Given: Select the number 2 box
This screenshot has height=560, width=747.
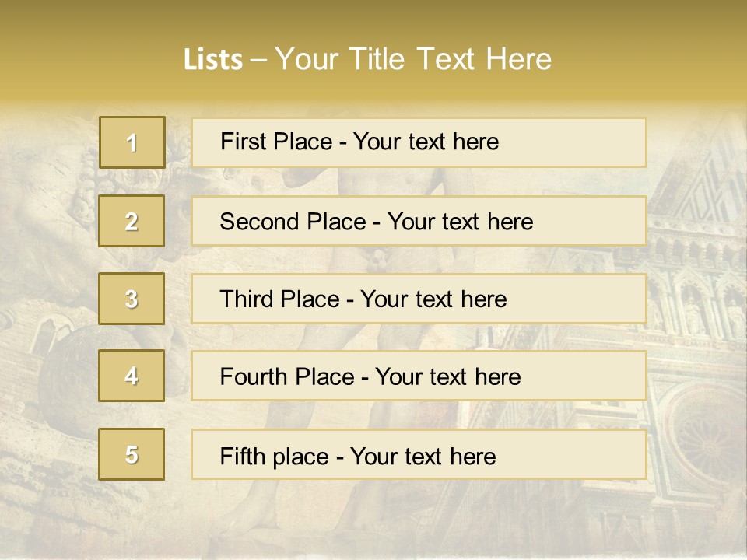Looking at the screenshot, I should point(132,221).
